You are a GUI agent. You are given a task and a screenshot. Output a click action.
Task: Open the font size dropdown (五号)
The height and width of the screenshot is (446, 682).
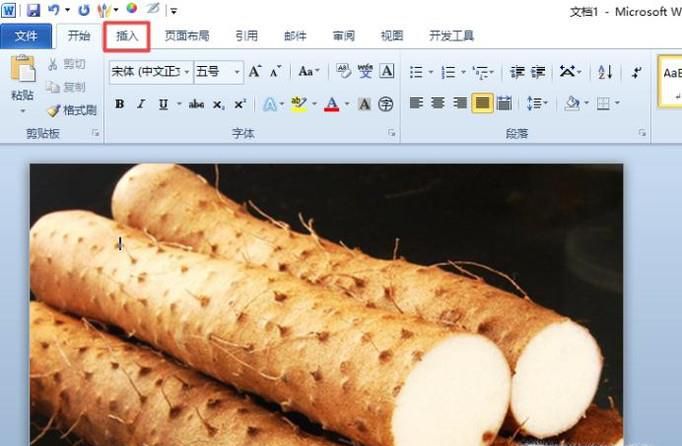(237, 72)
